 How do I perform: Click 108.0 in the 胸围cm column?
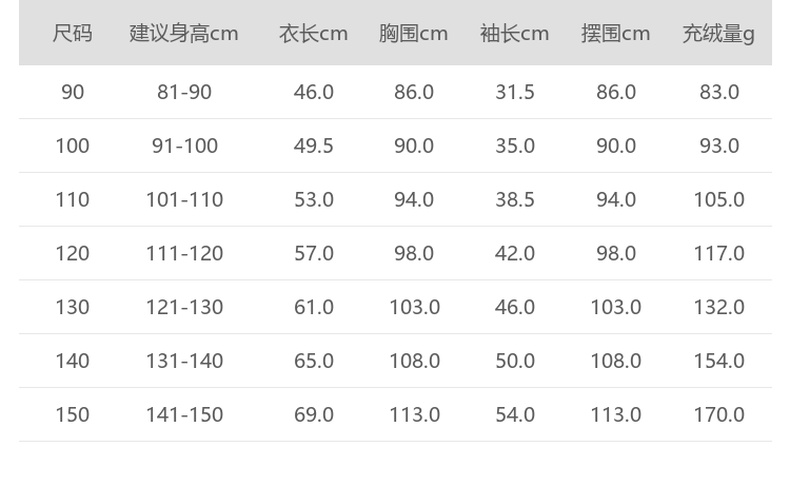coord(414,361)
